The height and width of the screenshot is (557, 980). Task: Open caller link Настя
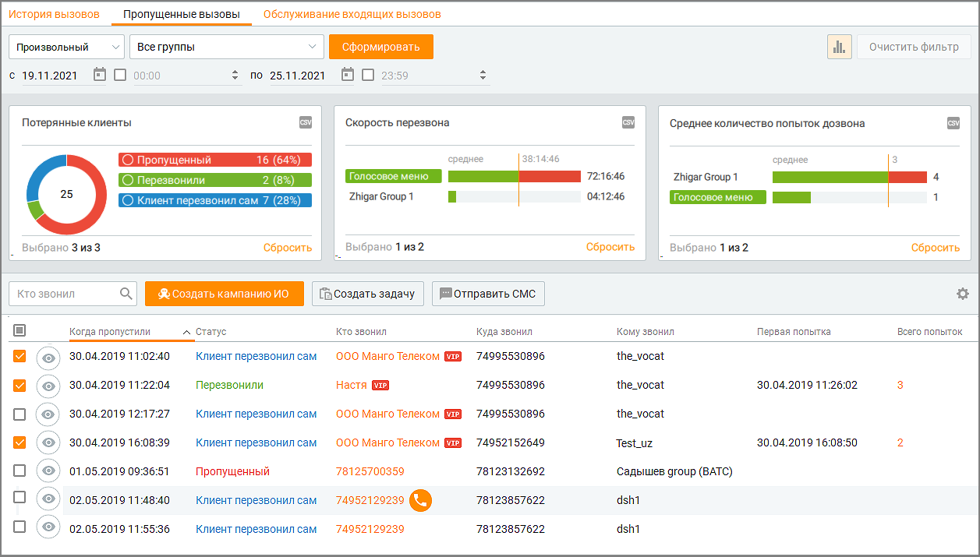pos(352,385)
